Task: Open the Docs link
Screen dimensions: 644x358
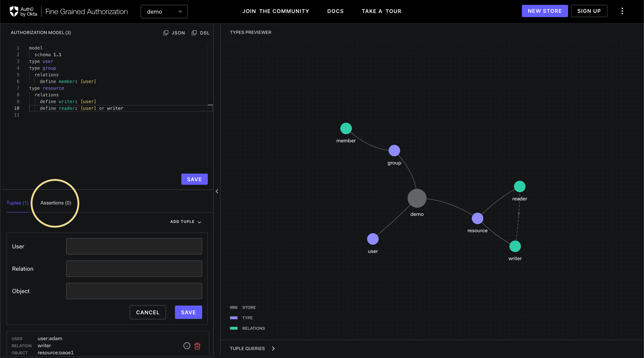Action: 335,11
